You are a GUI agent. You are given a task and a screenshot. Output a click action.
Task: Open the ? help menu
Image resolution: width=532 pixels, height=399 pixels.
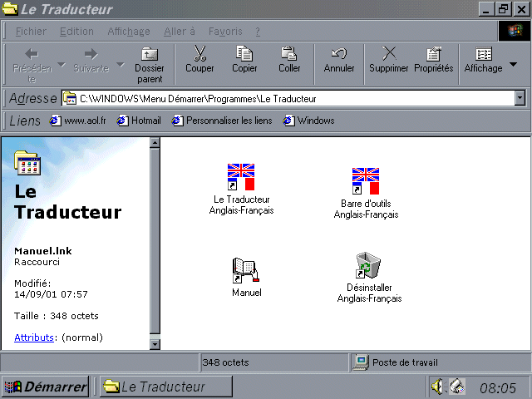[258, 32]
